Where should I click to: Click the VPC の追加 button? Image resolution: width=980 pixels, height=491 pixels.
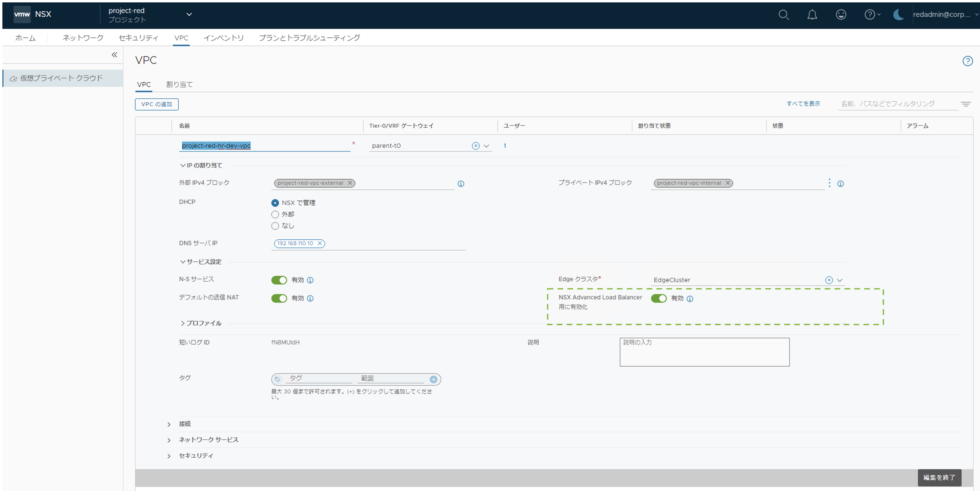[157, 104]
